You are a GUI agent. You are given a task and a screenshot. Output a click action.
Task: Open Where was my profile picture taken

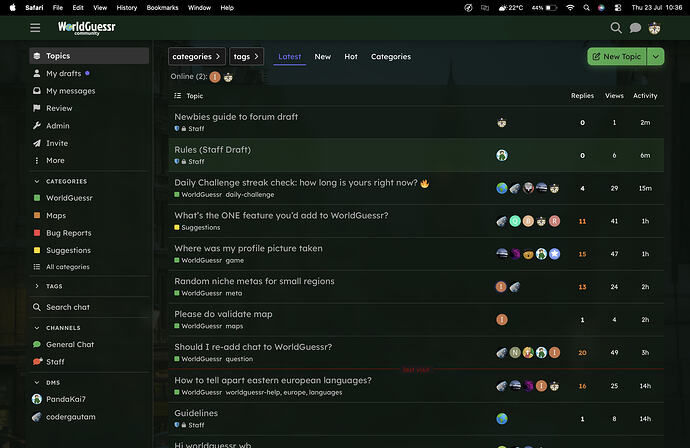[x=248, y=248]
